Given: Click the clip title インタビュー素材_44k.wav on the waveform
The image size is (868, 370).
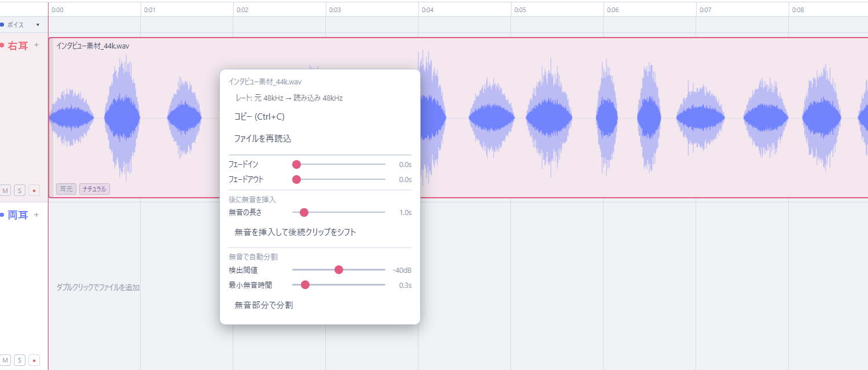Looking at the screenshot, I should click(93, 46).
